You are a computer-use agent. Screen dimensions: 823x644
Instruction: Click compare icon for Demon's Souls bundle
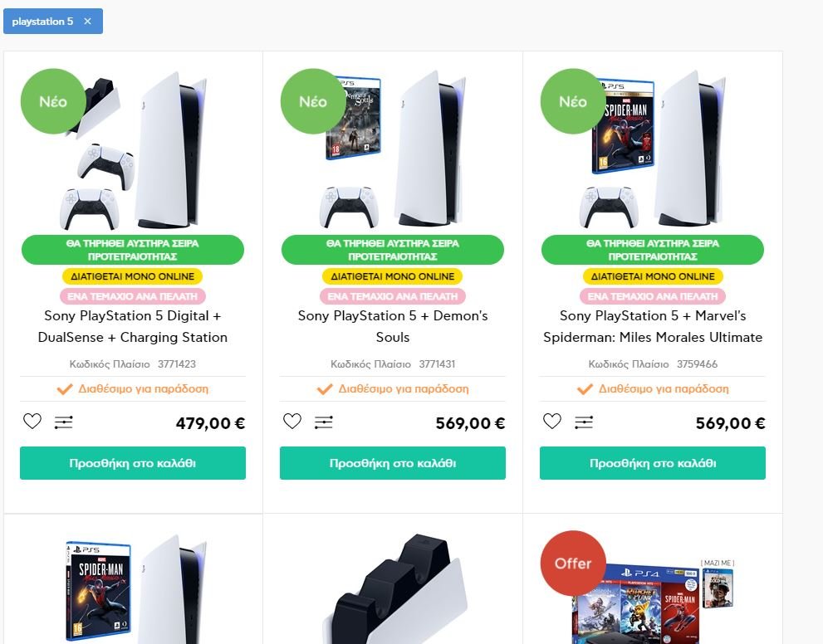pyautogui.click(x=323, y=422)
